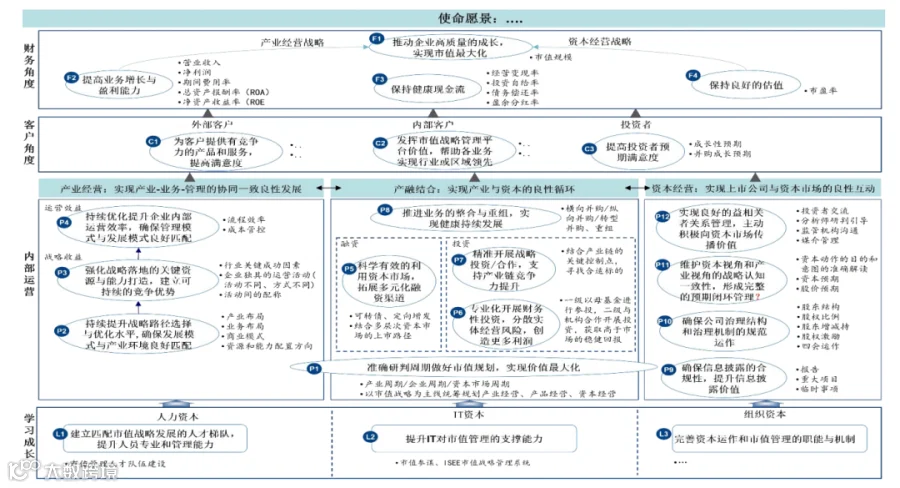Select the 投资者 heading
Screen dimensions: 900x488
click(x=635, y=124)
